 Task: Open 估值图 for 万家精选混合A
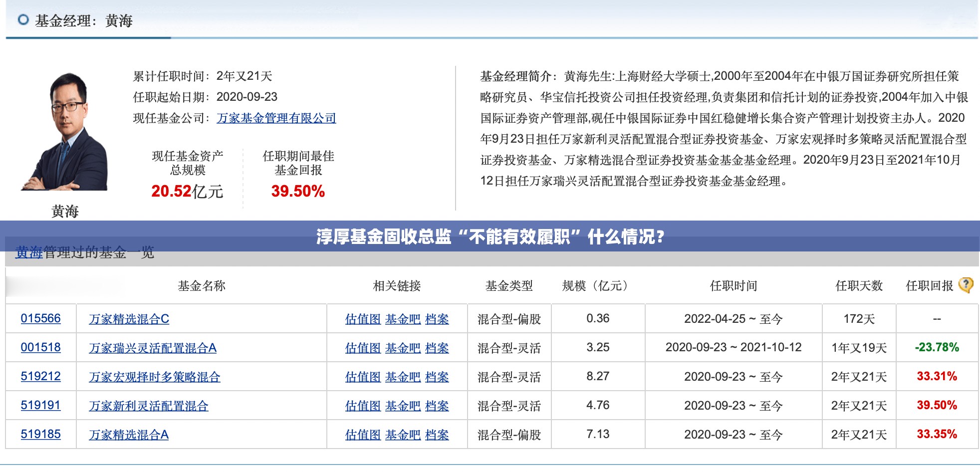[363, 435]
